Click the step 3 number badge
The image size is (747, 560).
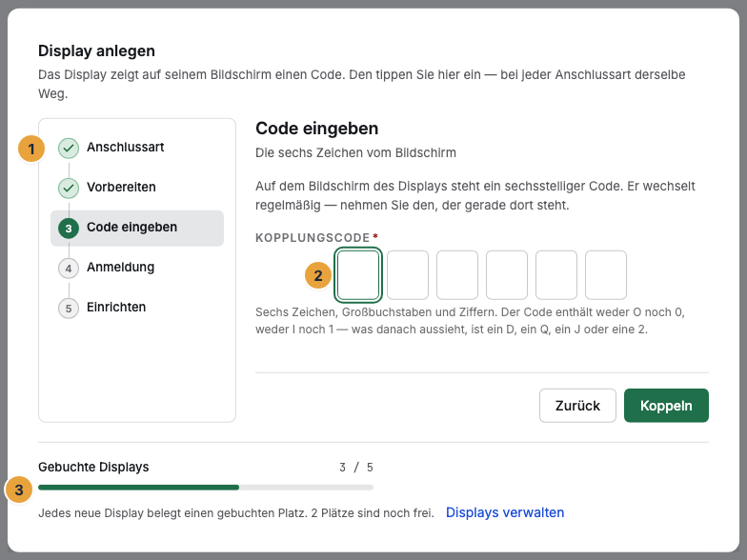69,229
